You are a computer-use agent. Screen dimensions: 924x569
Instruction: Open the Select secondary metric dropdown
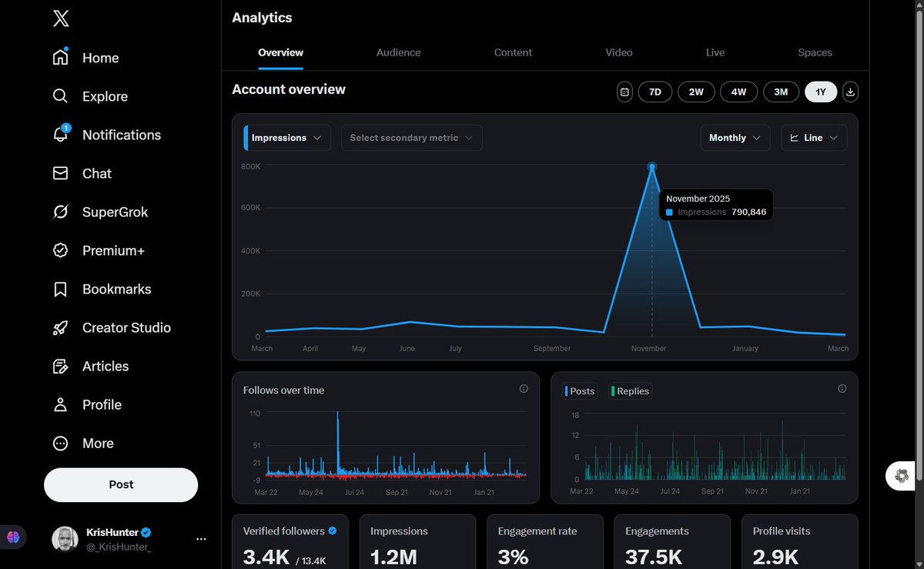pos(412,138)
